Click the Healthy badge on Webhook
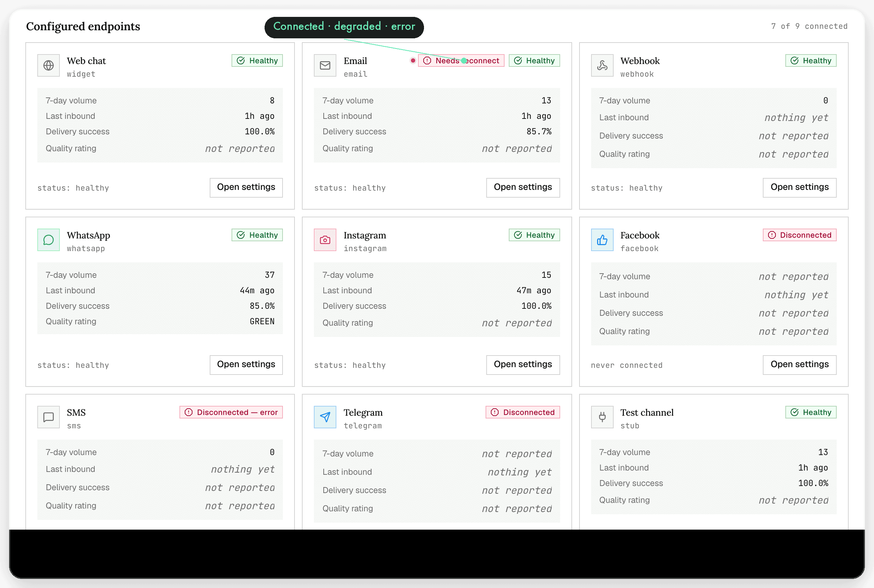This screenshot has height=588, width=874. click(811, 61)
